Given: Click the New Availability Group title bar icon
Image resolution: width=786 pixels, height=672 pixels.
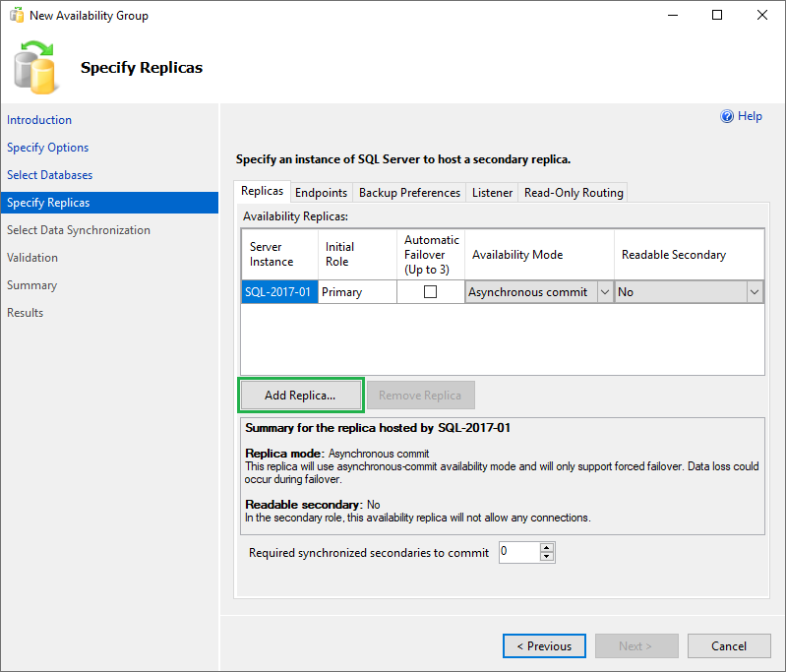Looking at the screenshot, I should (x=17, y=15).
